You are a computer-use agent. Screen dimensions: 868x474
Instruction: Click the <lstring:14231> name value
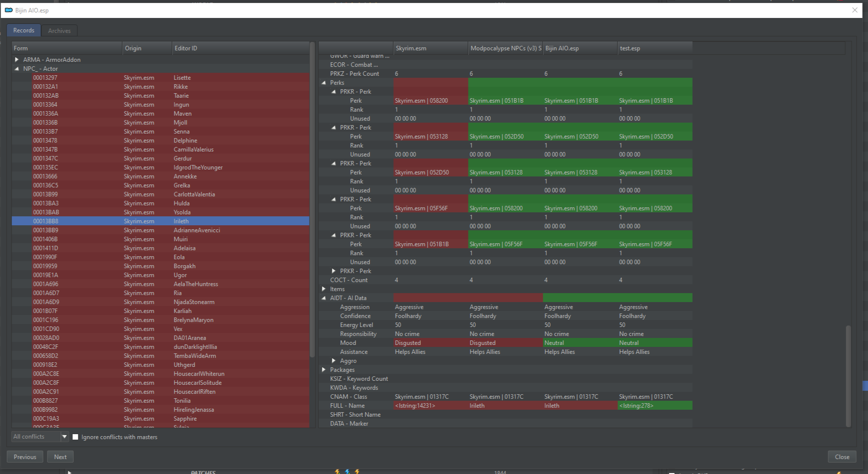pyautogui.click(x=415, y=406)
